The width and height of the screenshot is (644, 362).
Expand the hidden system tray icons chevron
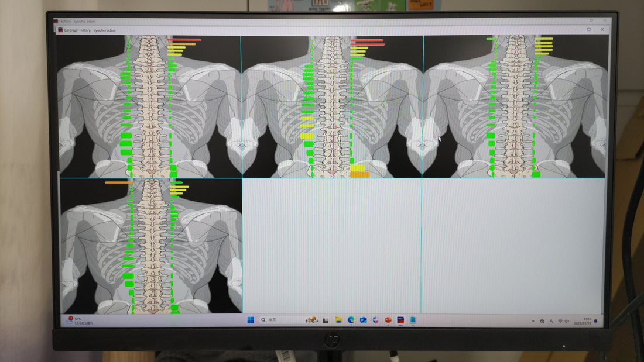coord(533,321)
